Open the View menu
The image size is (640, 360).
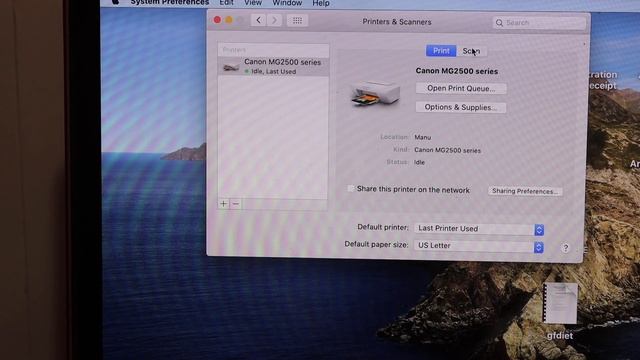(253, 2)
